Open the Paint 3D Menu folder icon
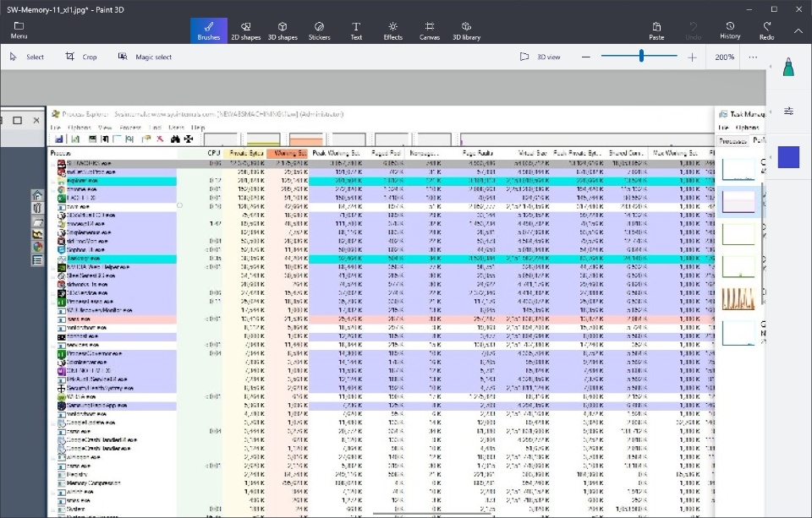 [19, 30]
